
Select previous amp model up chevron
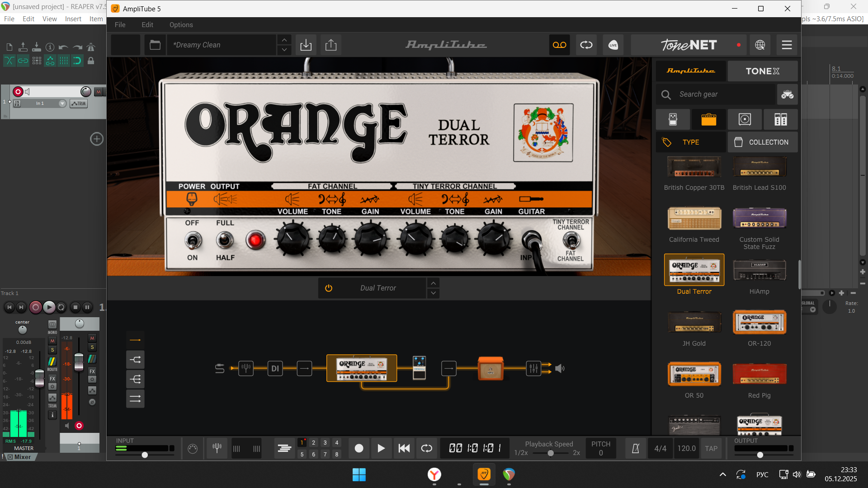(x=433, y=283)
